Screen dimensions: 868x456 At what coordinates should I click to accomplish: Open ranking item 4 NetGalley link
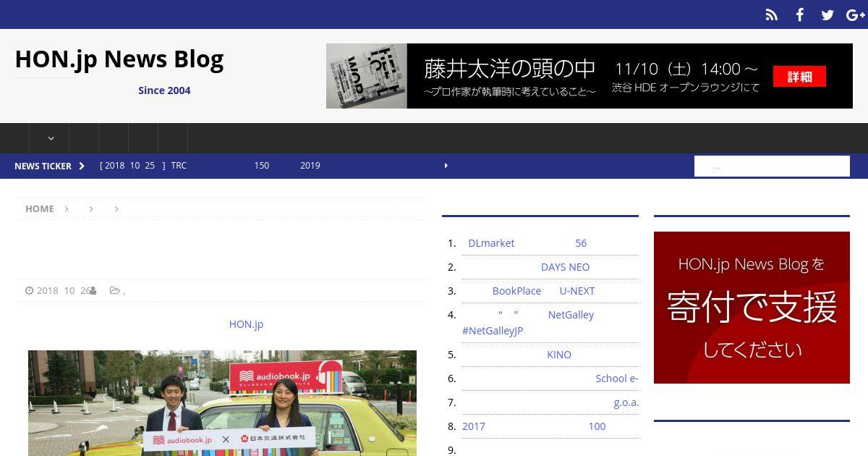click(528, 322)
